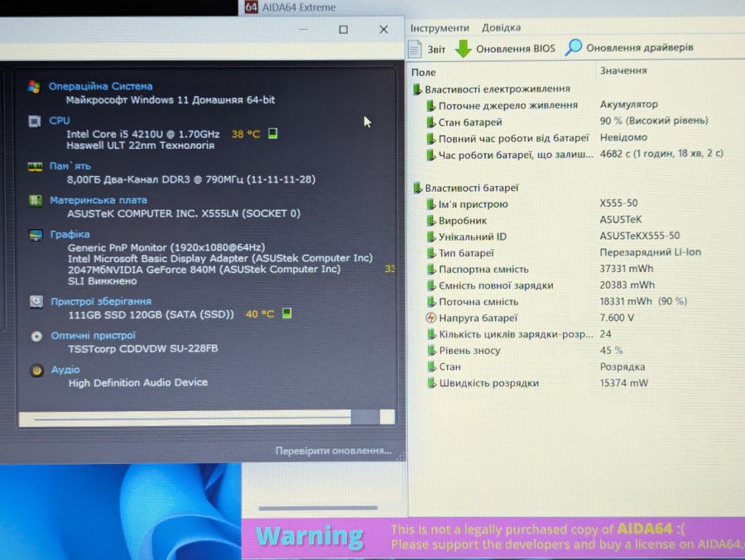Viewport: 745px width, 560px height.
Task: Click battery icon beside Тип батареї
Action: 430,253
